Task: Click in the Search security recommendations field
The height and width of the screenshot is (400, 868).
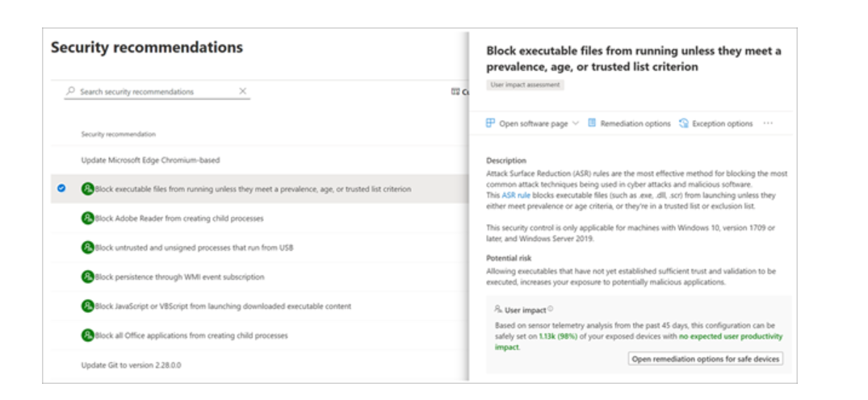Action: pyautogui.click(x=157, y=92)
